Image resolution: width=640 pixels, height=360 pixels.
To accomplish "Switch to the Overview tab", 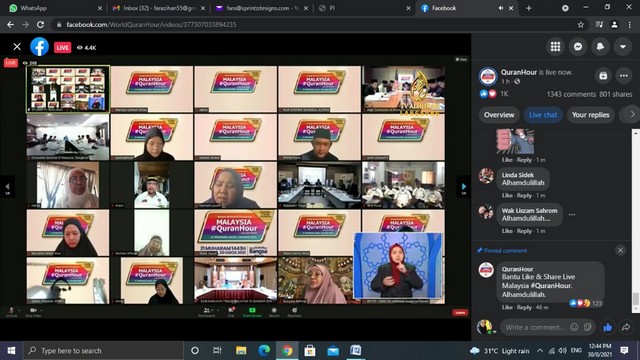I will (499, 115).
